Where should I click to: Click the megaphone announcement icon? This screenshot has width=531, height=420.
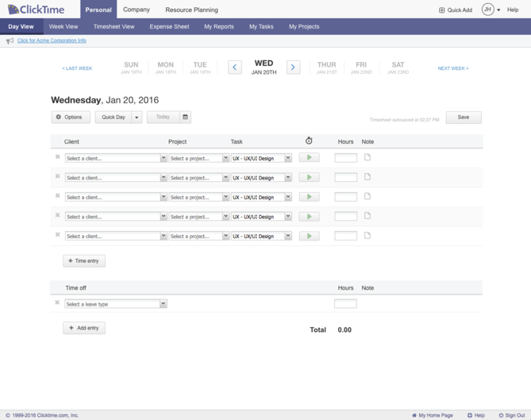click(x=10, y=40)
